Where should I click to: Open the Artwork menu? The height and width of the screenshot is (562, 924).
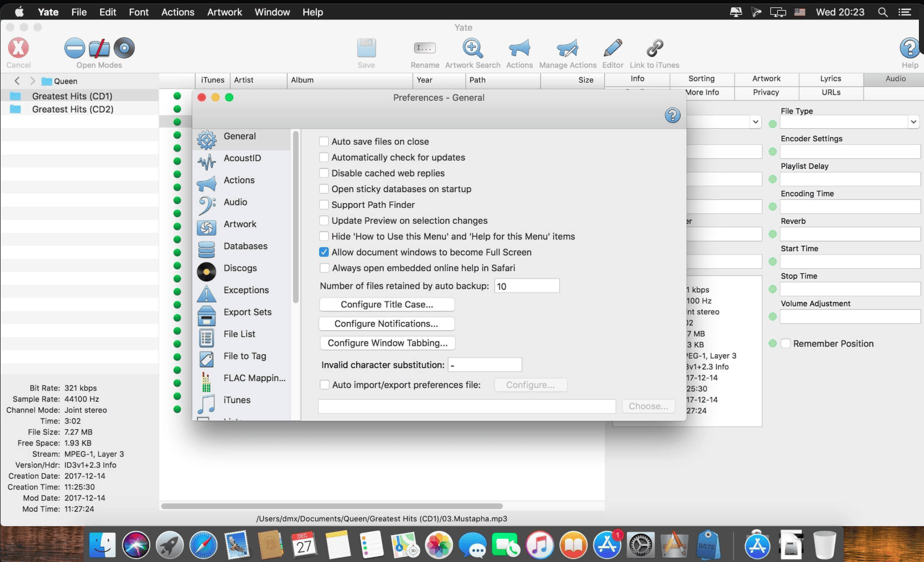(225, 12)
